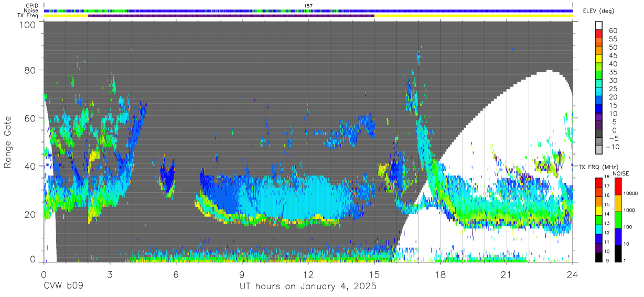
Task: Click the UT hours on January 4, 2025 title
Action: pos(308,287)
